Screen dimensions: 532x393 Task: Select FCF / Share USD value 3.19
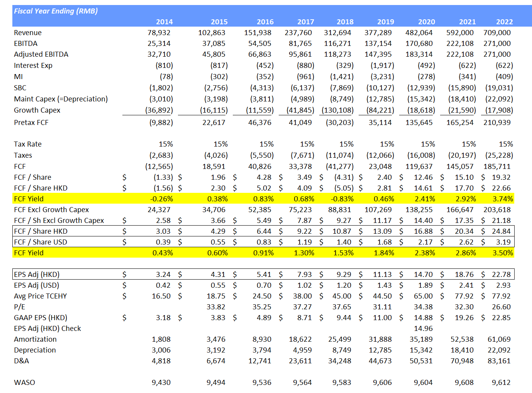click(503, 242)
